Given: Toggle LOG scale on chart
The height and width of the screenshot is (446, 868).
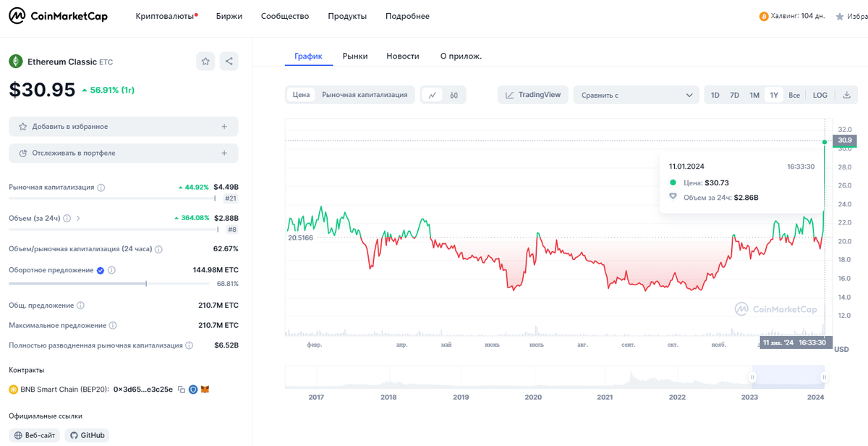Looking at the screenshot, I should tap(820, 95).
